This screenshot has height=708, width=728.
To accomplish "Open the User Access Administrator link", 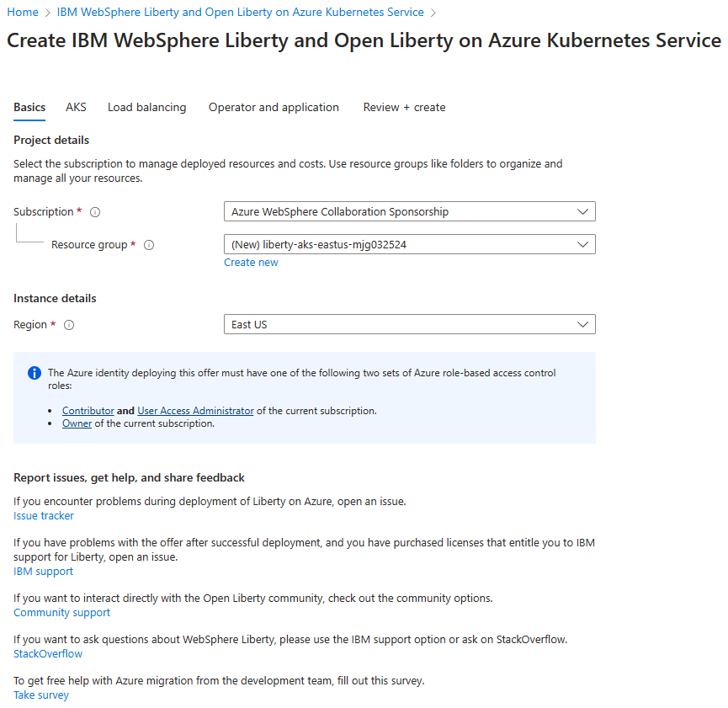I will click(195, 411).
